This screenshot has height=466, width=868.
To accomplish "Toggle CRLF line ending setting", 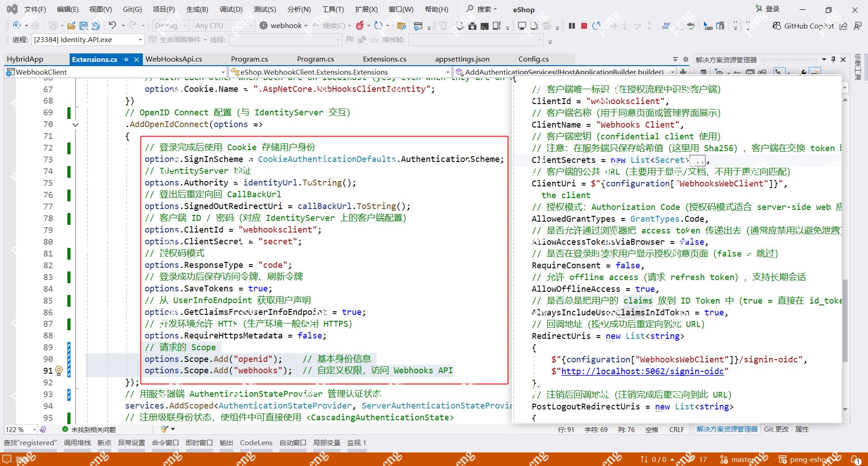I will (676, 429).
